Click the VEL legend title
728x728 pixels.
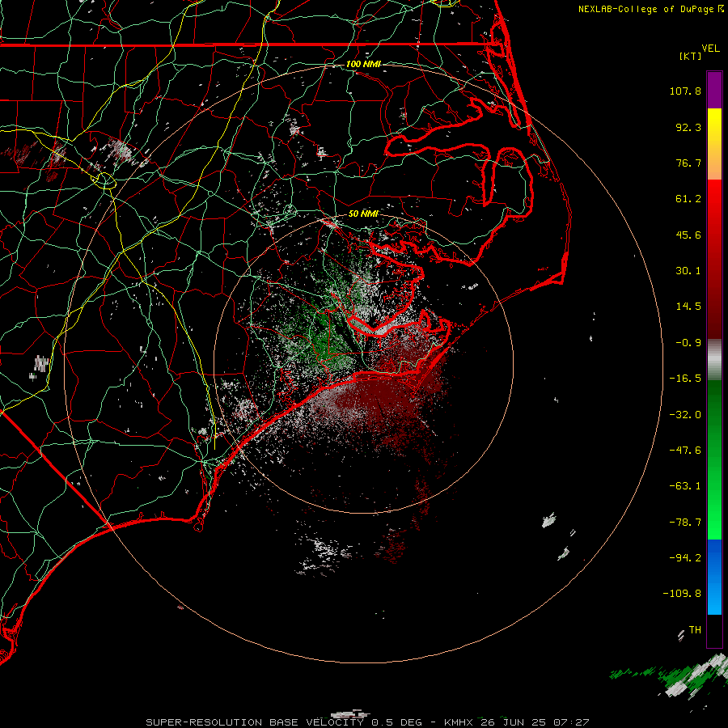[711, 49]
